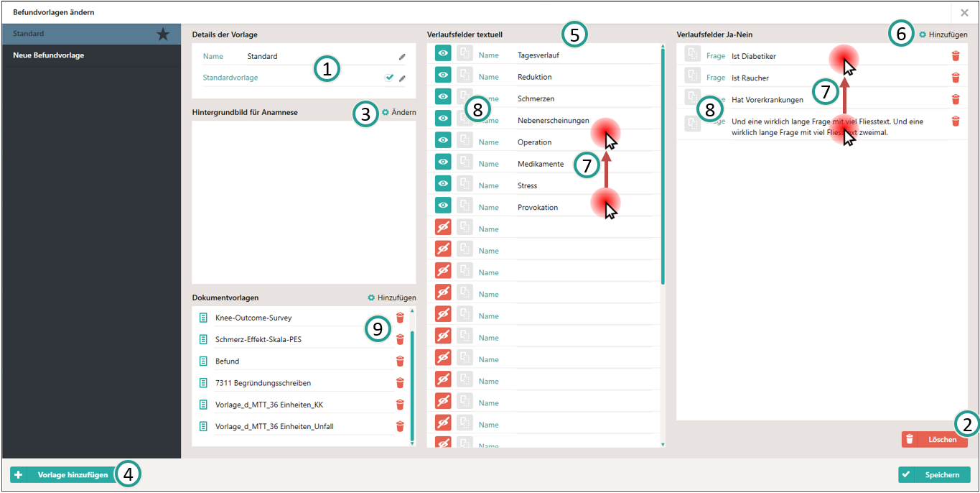Click edit pencil in Standardvorlage row

[x=402, y=78]
